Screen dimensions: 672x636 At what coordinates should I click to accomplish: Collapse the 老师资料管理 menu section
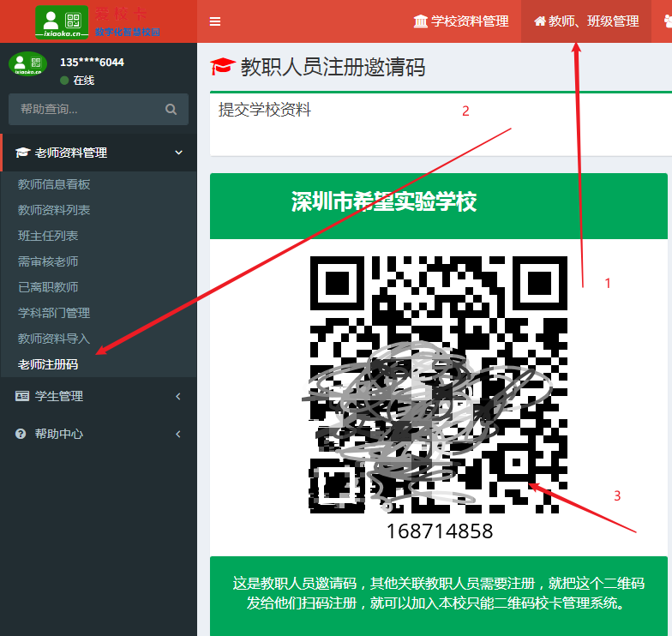pyautogui.click(x=99, y=153)
